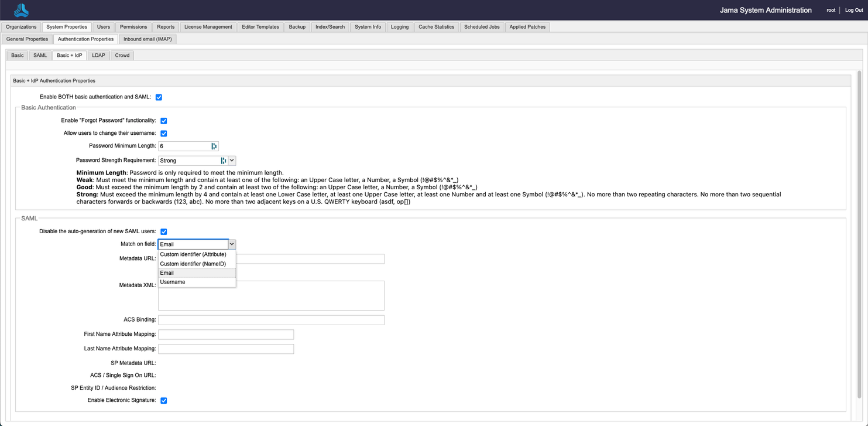Open Password Strength Requirement dropdown arrow

pyautogui.click(x=232, y=160)
